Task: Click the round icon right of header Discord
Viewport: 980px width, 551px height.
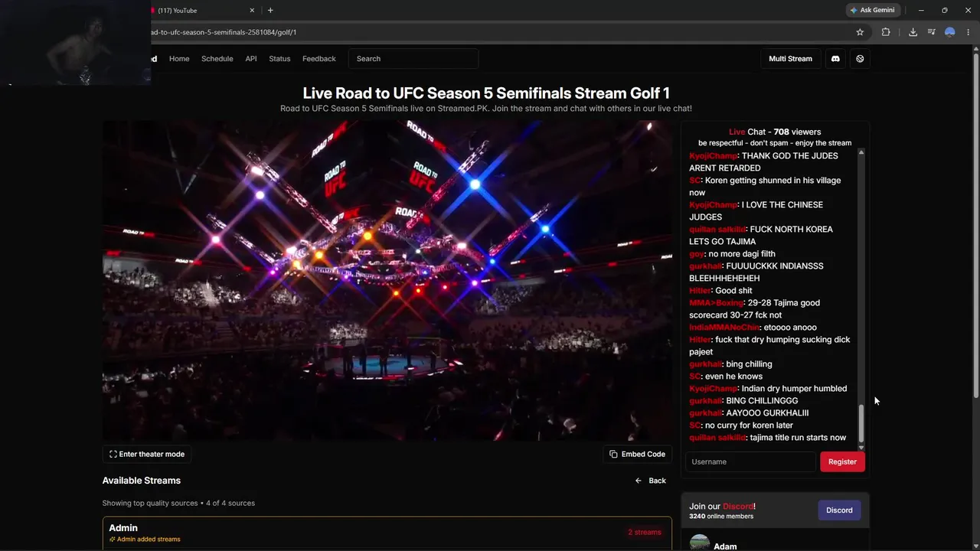Action: pos(860,59)
